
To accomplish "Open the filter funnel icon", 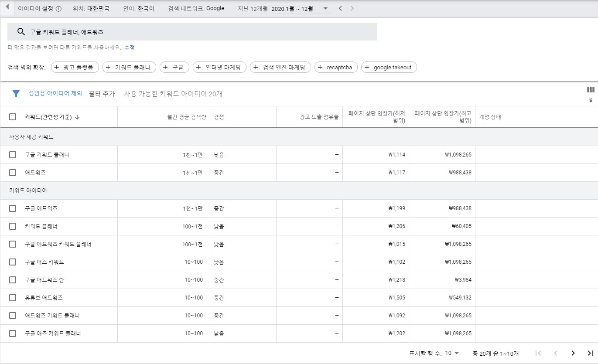I will (x=16, y=93).
